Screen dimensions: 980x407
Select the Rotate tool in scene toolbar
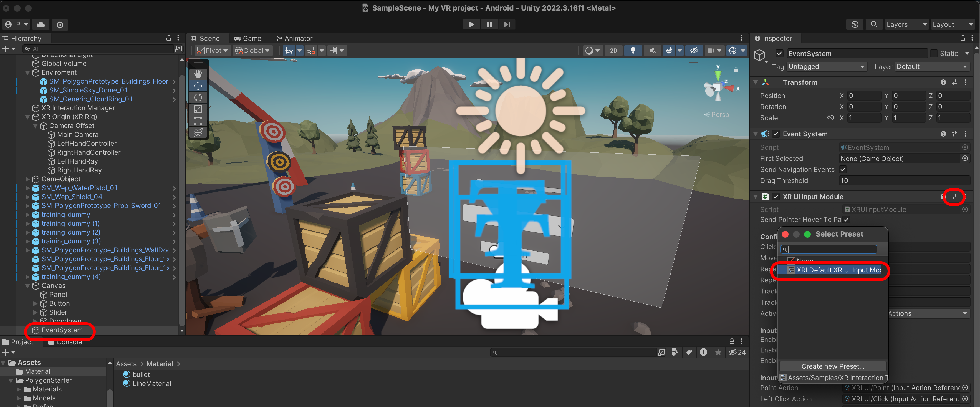pyautogui.click(x=198, y=97)
